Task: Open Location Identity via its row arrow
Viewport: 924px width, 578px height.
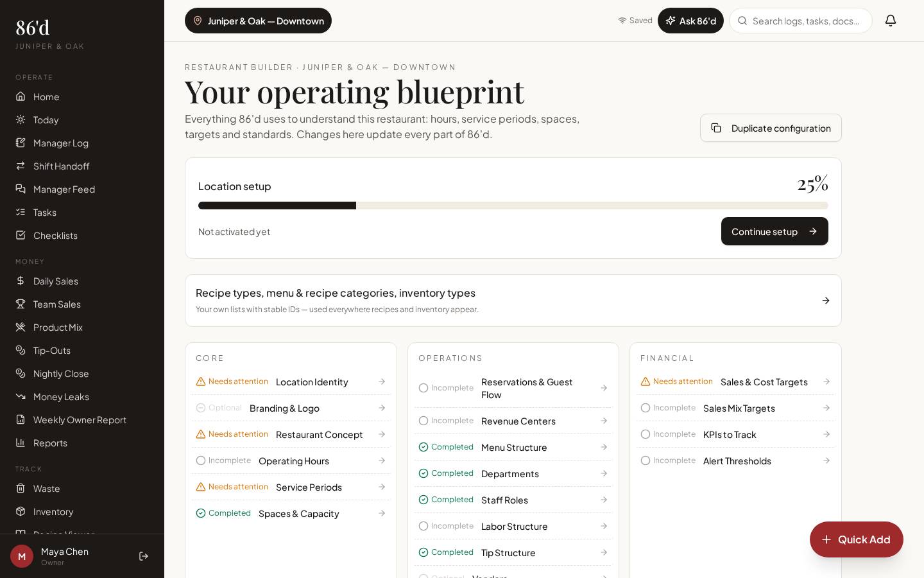Action: (x=382, y=381)
